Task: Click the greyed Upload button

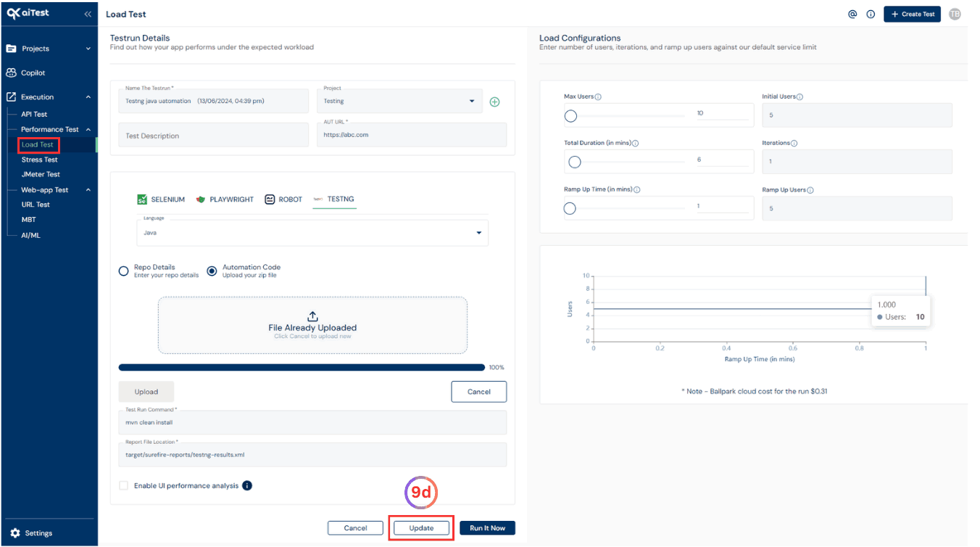Action: [146, 392]
